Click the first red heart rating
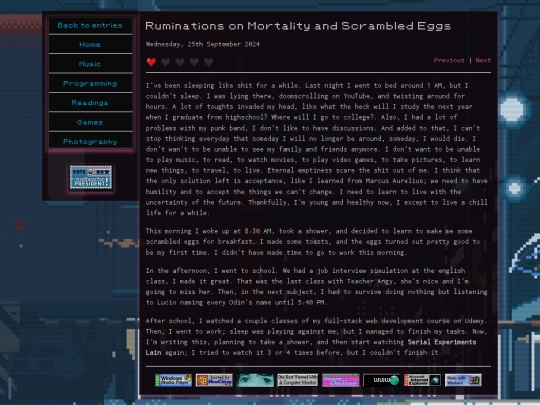 tap(151, 62)
